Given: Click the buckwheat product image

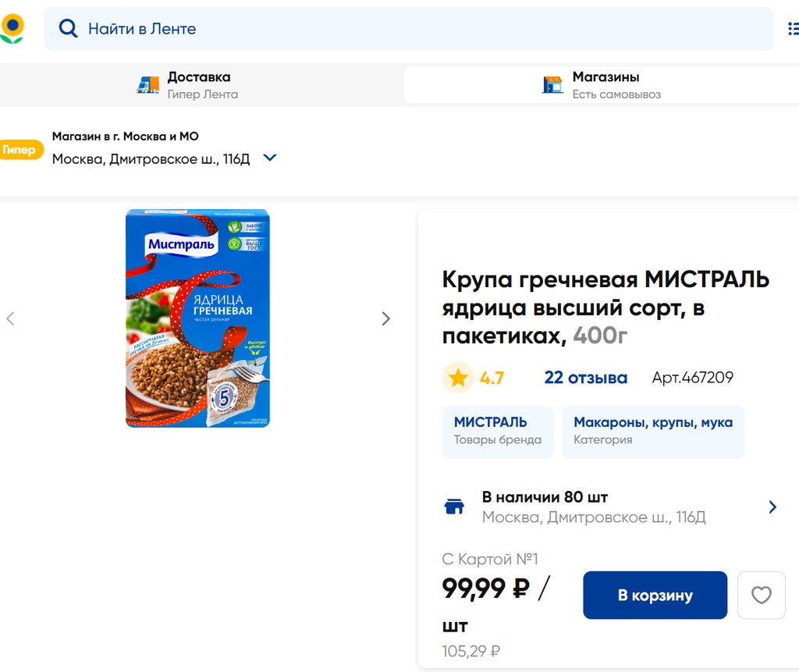Looking at the screenshot, I should coord(197,318).
